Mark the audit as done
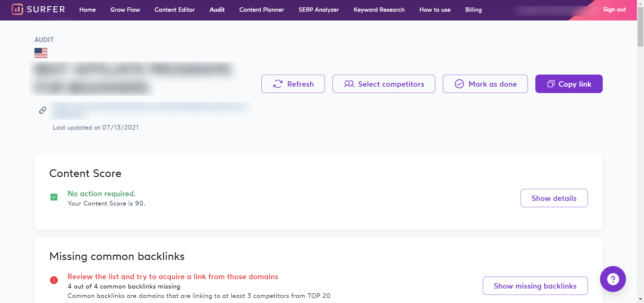 pos(485,84)
